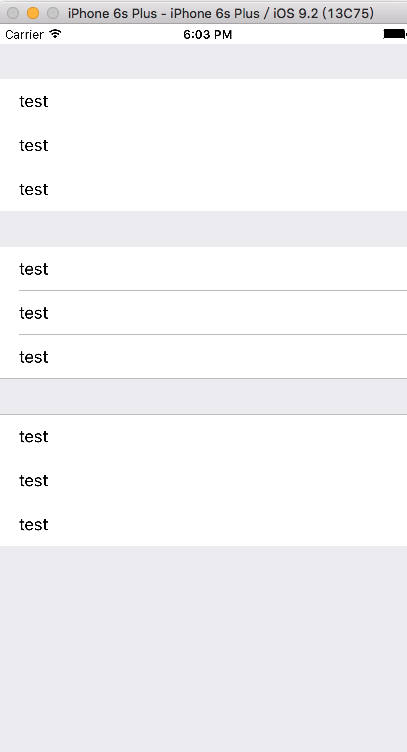Close the iPhone 6s Plus simulator window
407x752 pixels.
13,13
